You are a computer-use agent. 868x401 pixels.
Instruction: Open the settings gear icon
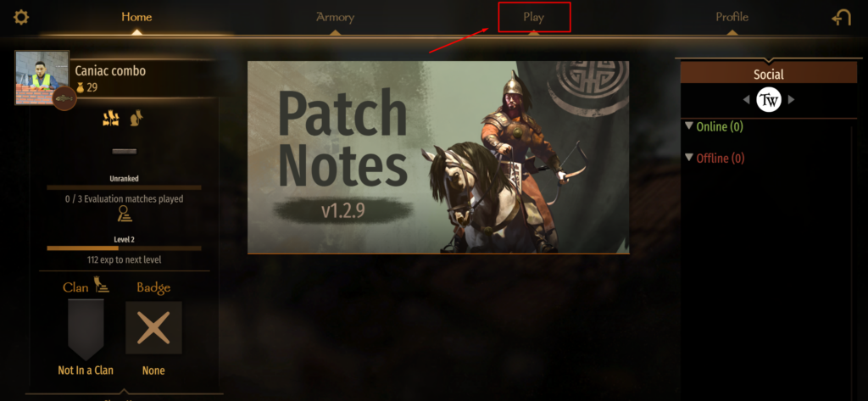pos(21,17)
